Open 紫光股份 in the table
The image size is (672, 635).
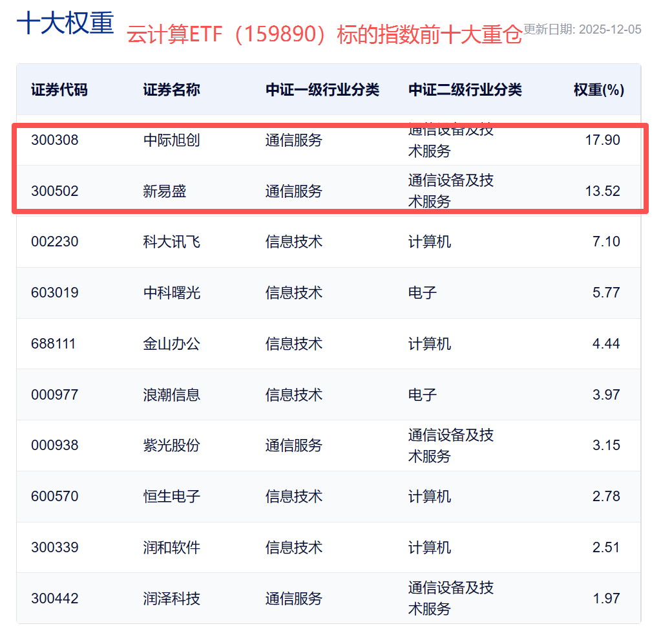pos(171,446)
